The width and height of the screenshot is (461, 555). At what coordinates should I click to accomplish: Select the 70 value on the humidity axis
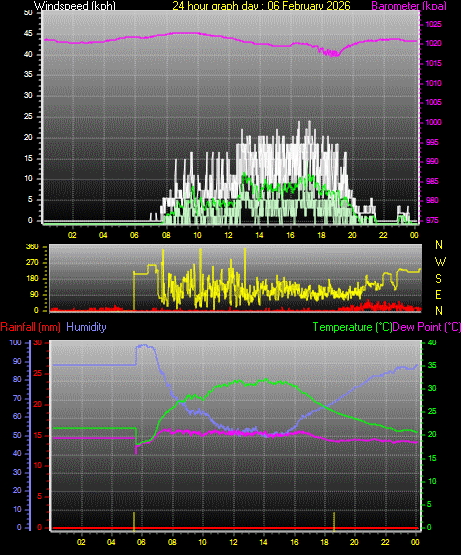click(x=17, y=399)
